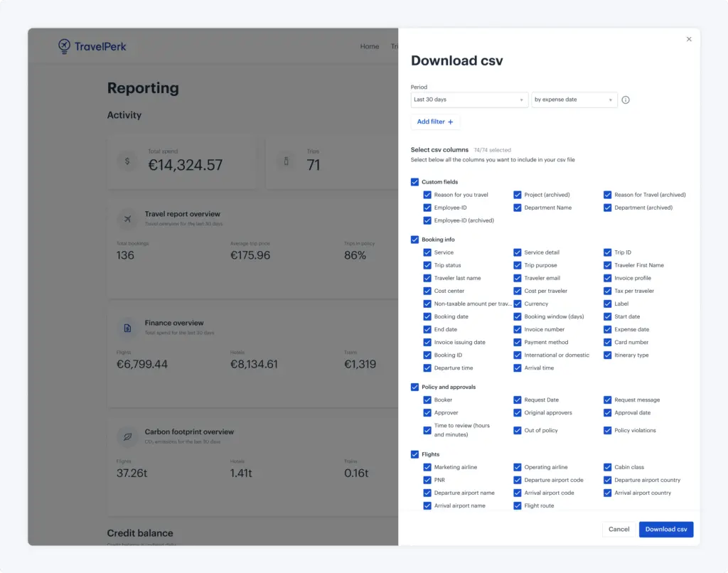Click the Average trip price €175.96 value
This screenshot has width=728, height=573.
pyautogui.click(x=250, y=255)
